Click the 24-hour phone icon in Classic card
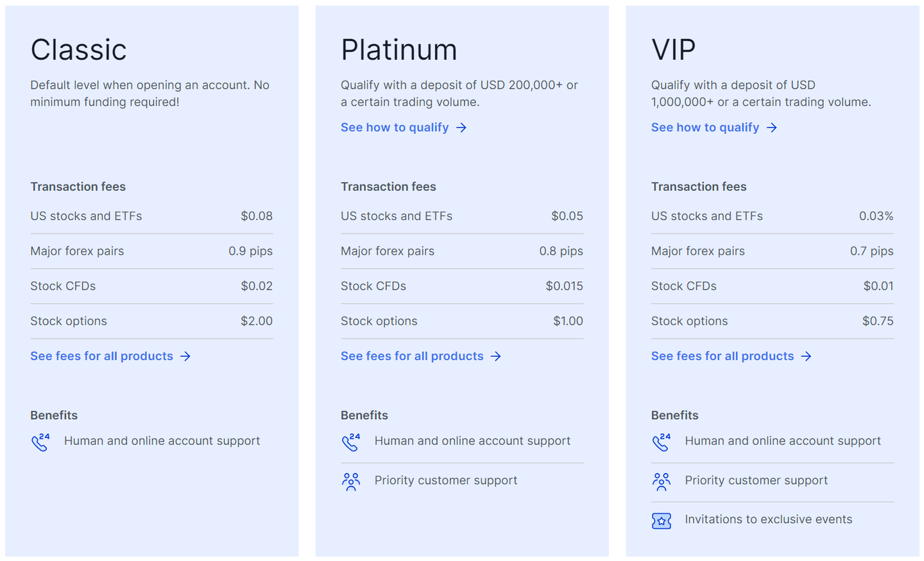 [40, 442]
